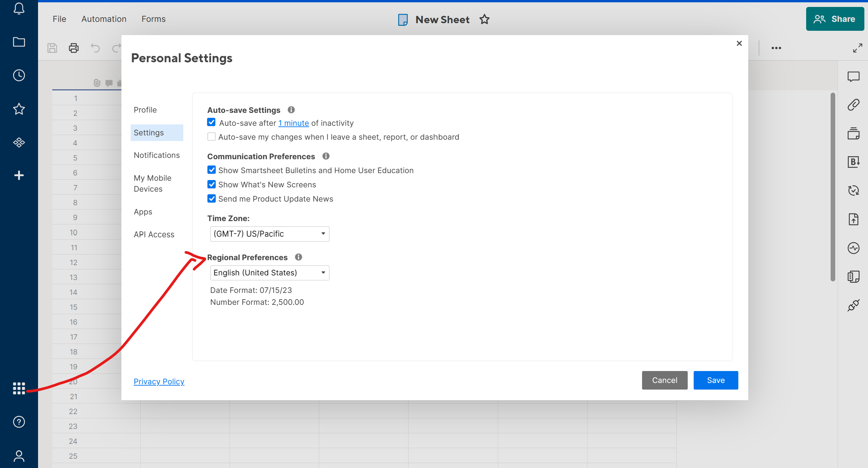Select the Settings tab
Screen dimensions: 868x468
(x=157, y=132)
